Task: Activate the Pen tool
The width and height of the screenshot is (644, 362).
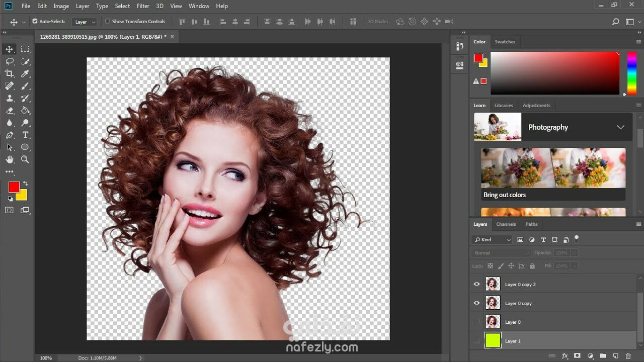Action: [x=10, y=135]
